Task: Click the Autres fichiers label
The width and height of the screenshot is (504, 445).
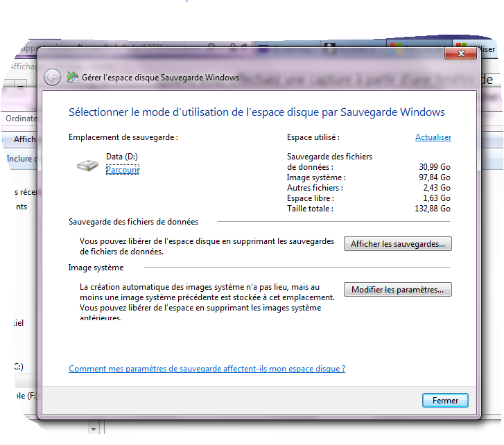Action: pyautogui.click(x=315, y=188)
